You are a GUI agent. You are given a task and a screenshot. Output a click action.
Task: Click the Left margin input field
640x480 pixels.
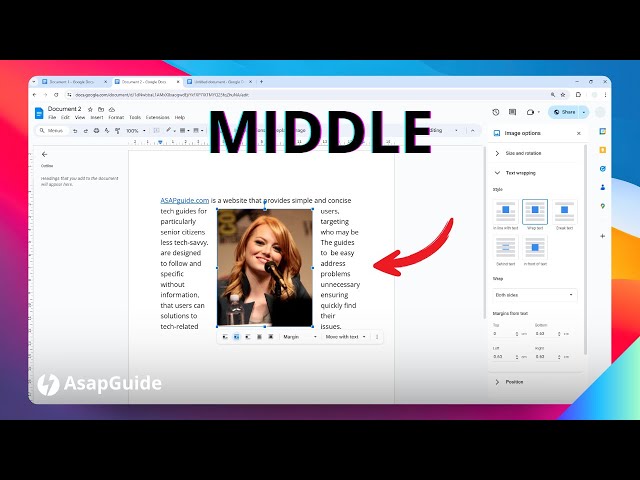click(504, 356)
